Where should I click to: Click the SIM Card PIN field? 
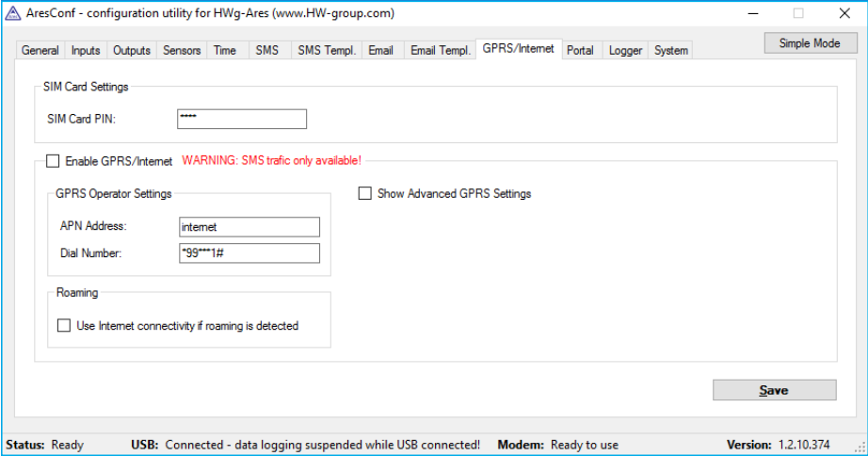tap(242, 119)
